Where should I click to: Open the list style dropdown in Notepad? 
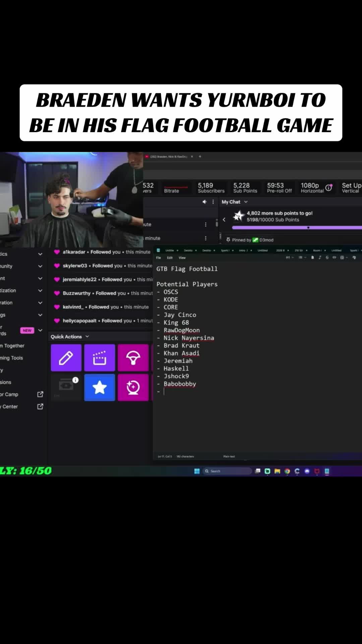302,257
